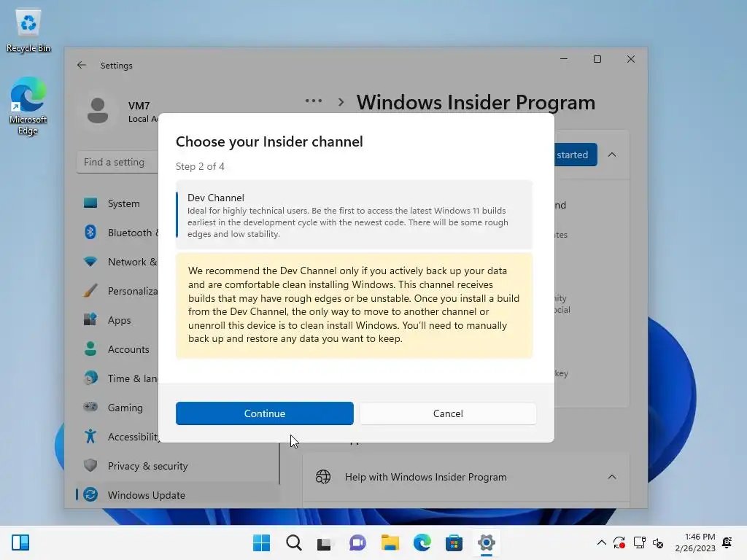The height and width of the screenshot is (560, 747).
Task: Click the Get started button
Action: tap(576, 155)
